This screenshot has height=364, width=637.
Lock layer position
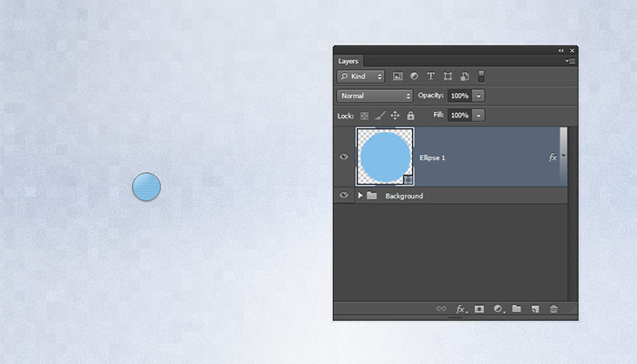(x=395, y=116)
